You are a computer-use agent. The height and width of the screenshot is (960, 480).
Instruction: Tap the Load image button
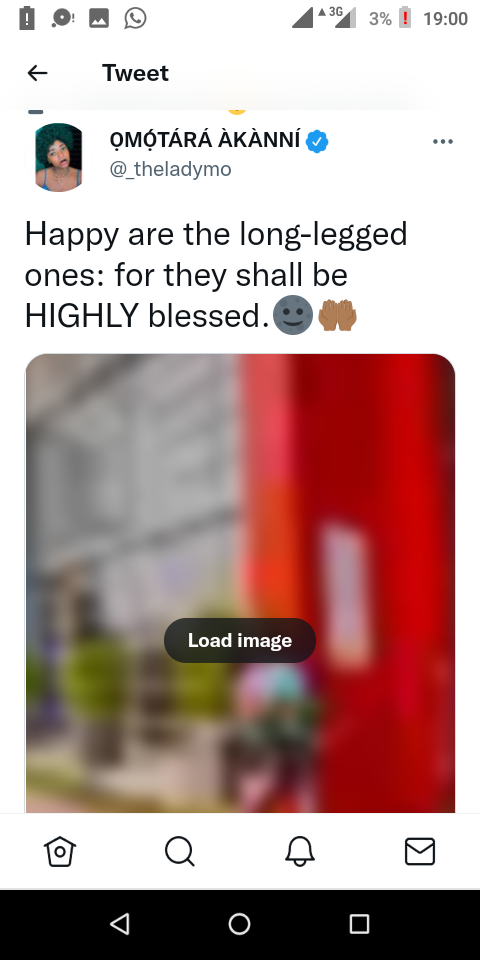(240, 640)
